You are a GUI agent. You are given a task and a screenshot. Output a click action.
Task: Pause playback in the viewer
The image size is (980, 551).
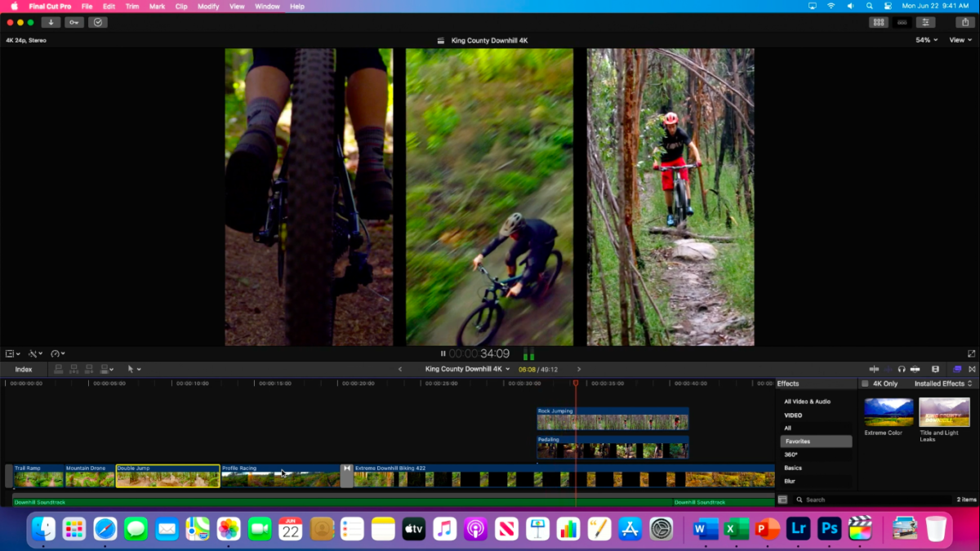click(443, 353)
